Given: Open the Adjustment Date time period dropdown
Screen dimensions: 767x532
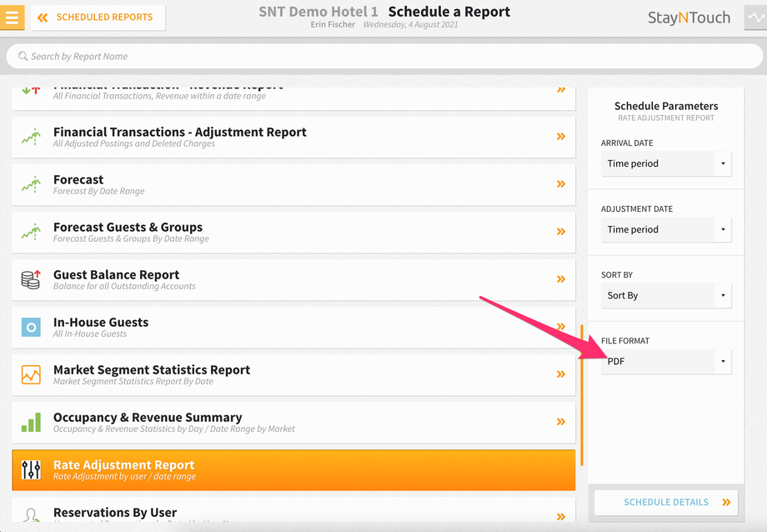Looking at the screenshot, I should [666, 229].
